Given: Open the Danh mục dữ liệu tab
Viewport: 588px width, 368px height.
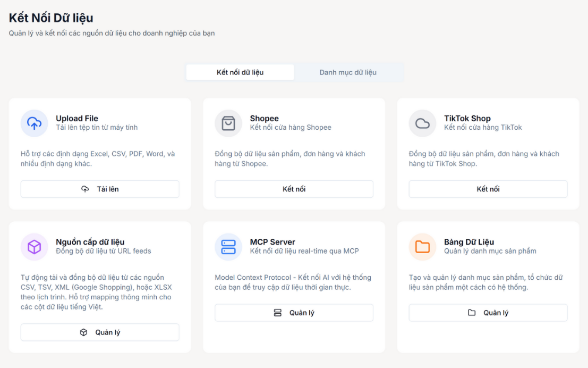Looking at the screenshot, I should [348, 72].
